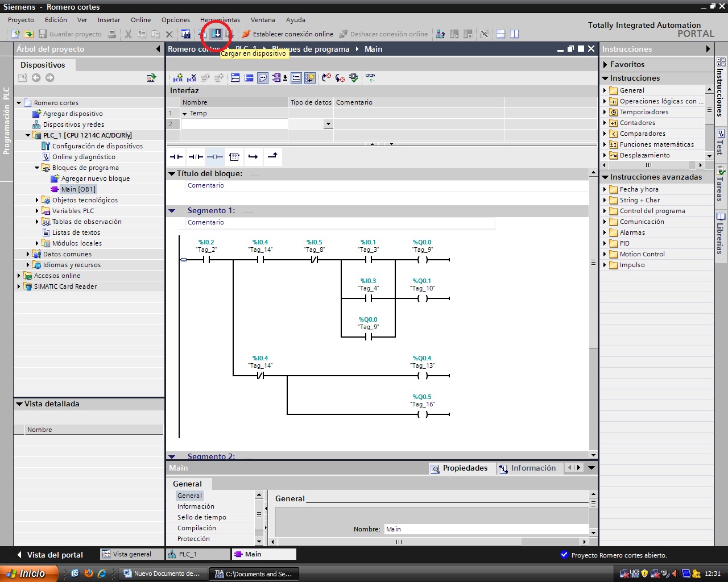Open Configuración de dispositivos tree item
This screenshot has height=582, width=728.
[92, 146]
